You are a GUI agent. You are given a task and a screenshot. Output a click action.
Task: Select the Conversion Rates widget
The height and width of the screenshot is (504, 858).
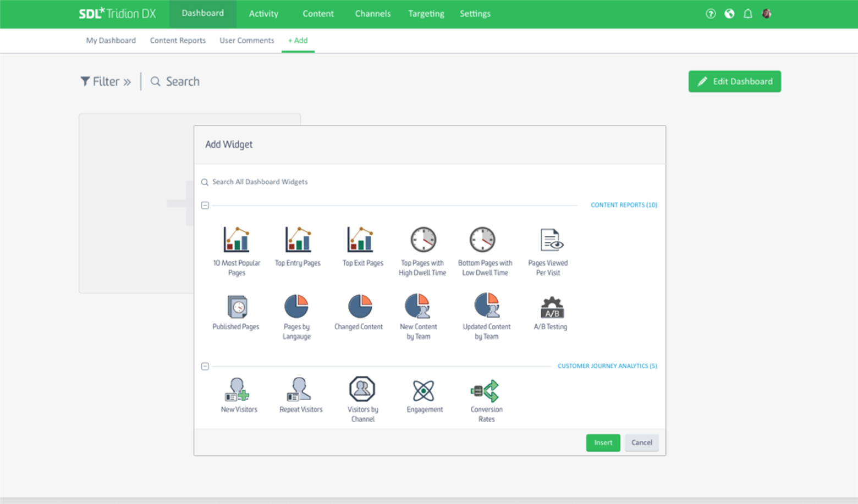tap(486, 401)
